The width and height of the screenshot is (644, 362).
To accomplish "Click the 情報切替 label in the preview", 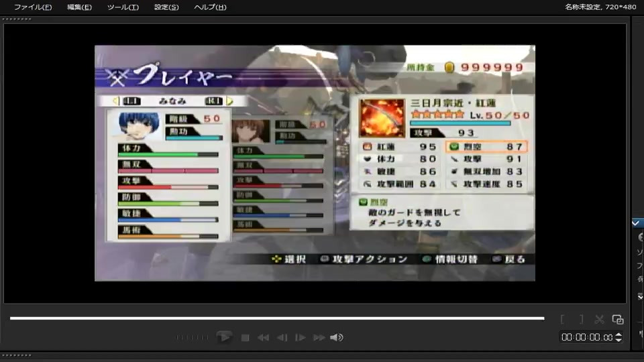I will click(456, 259).
